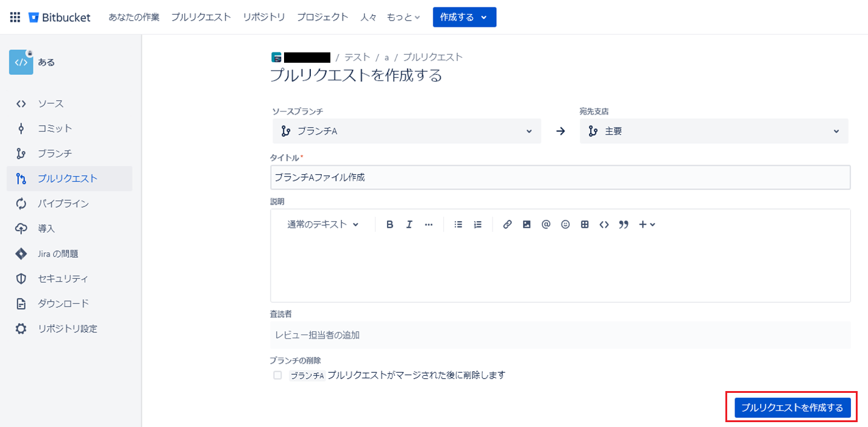Viewport: 868px width, 427px height.
Task: Insert a quote block
Action: [624, 224]
